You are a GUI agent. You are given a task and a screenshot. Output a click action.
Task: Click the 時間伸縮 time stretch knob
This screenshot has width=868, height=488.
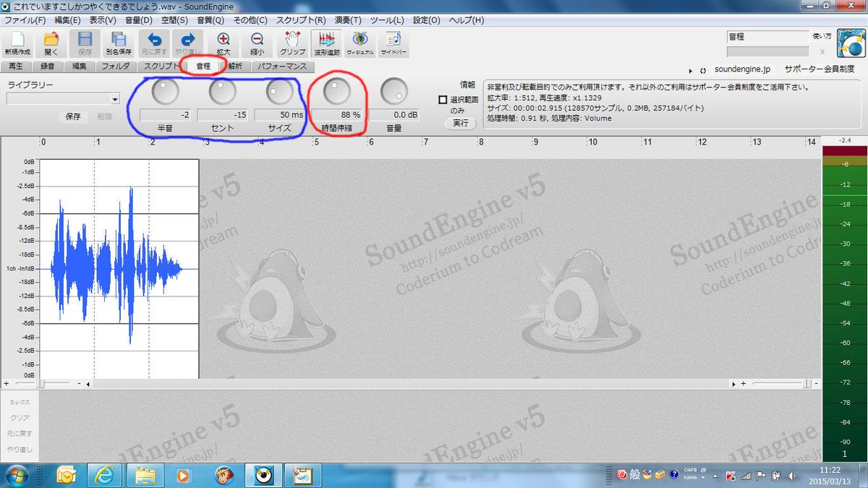[x=336, y=90]
